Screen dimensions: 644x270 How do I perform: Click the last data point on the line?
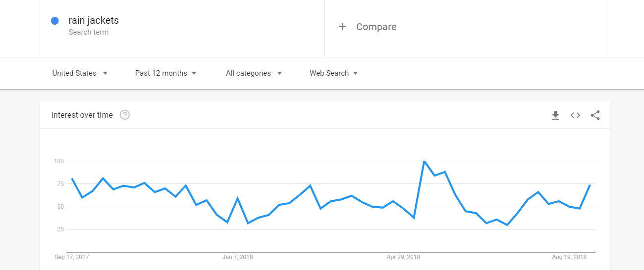coord(590,185)
